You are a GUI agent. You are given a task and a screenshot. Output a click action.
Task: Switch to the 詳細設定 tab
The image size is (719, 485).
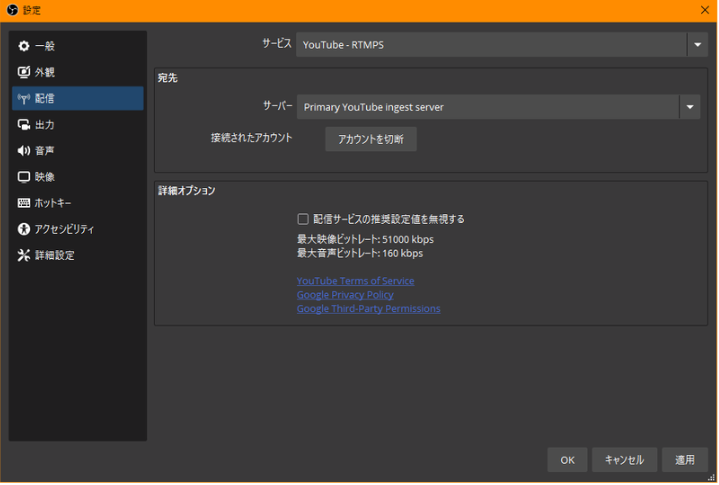pos(54,255)
